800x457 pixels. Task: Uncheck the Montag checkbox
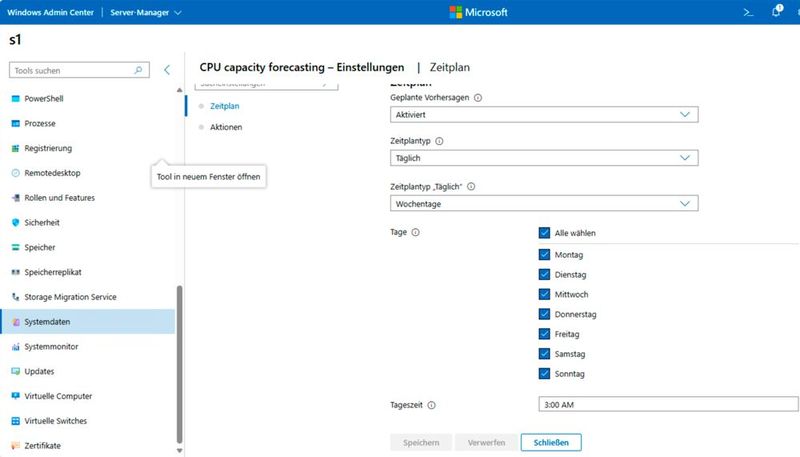click(x=544, y=255)
